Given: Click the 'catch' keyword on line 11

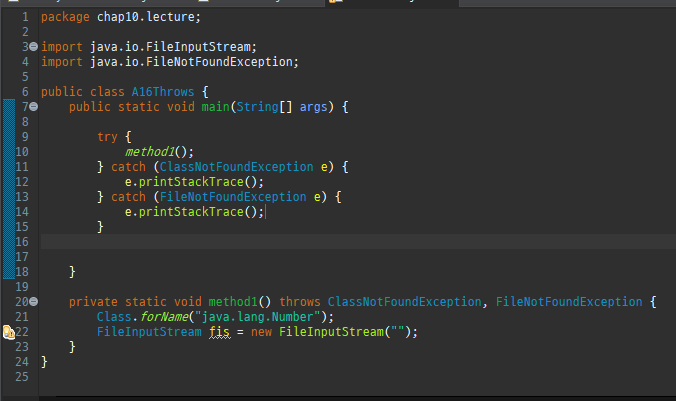Looking at the screenshot, I should pyautogui.click(x=128, y=167).
